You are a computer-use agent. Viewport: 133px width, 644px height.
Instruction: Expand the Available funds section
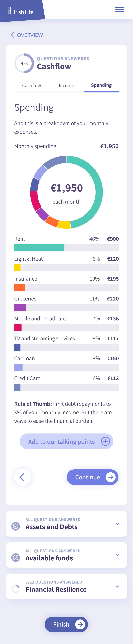point(117,555)
